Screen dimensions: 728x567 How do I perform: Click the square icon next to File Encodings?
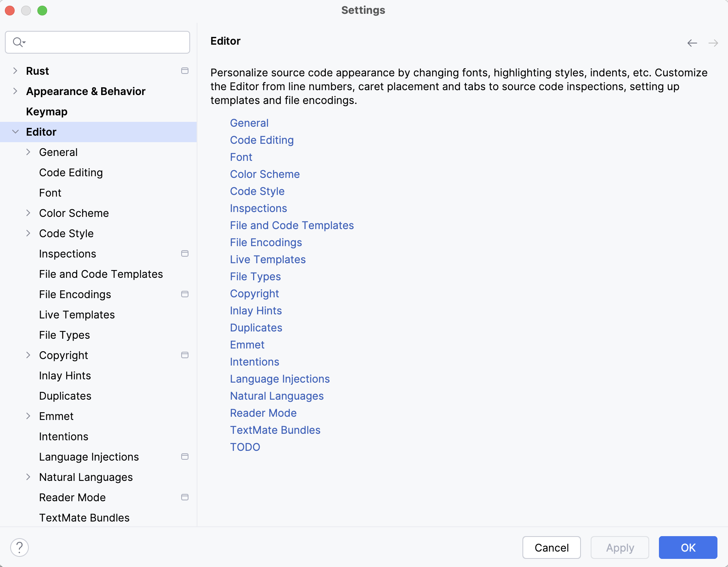pyautogui.click(x=185, y=294)
